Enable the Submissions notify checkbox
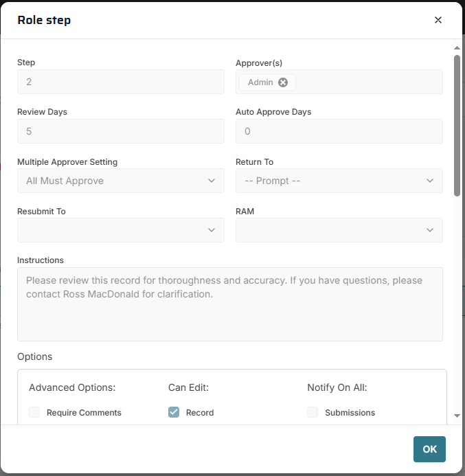Screen dimensions: 465x476 click(x=313, y=412)
